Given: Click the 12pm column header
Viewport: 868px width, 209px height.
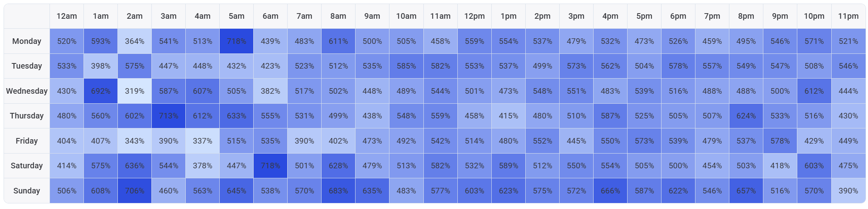Looking at the screenshot, I should pos(475,16).
